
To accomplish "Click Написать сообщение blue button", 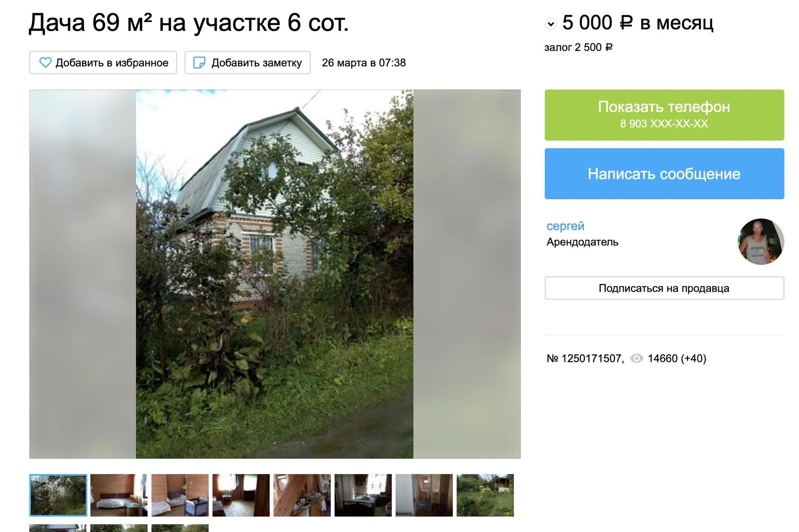I will tap(664, 174).
